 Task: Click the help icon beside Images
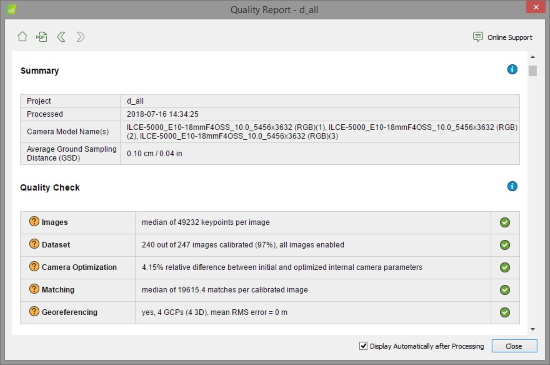[34, 221]
